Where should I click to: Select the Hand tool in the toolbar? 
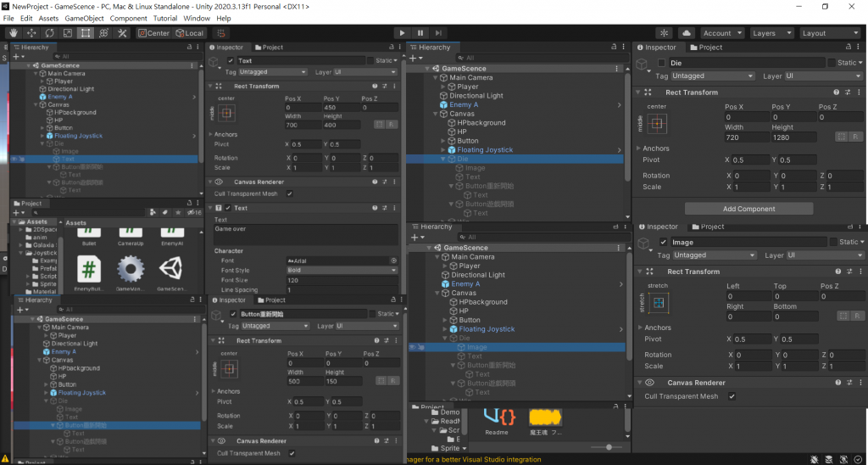tap(14, 33)
